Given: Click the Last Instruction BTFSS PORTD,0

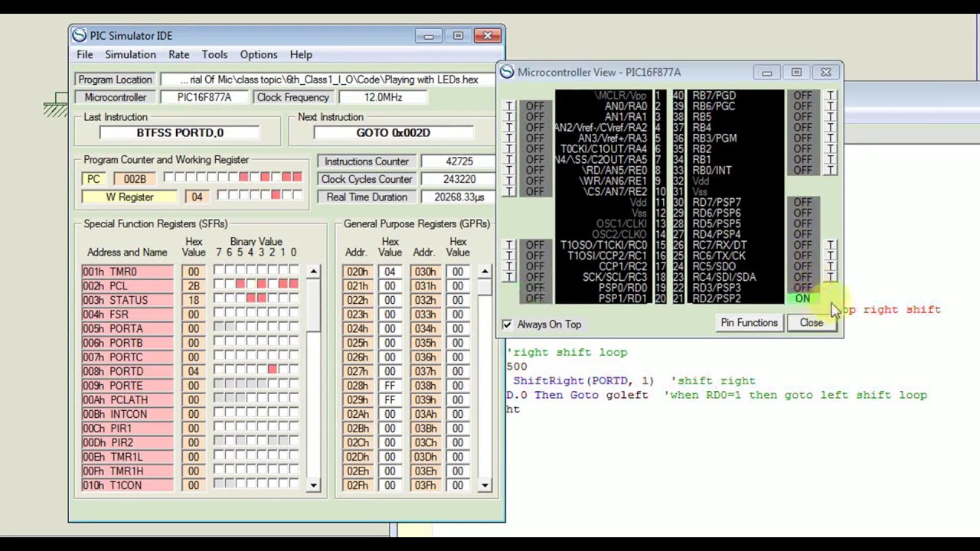Looking at the screenshot, I should [x=180, y=132].
